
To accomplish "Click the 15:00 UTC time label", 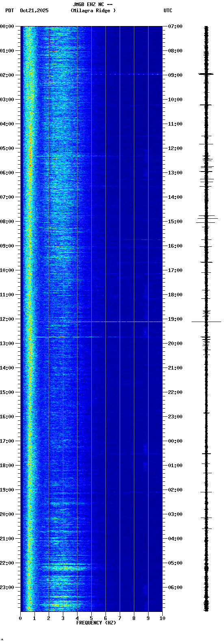I will tap(175, 222).
